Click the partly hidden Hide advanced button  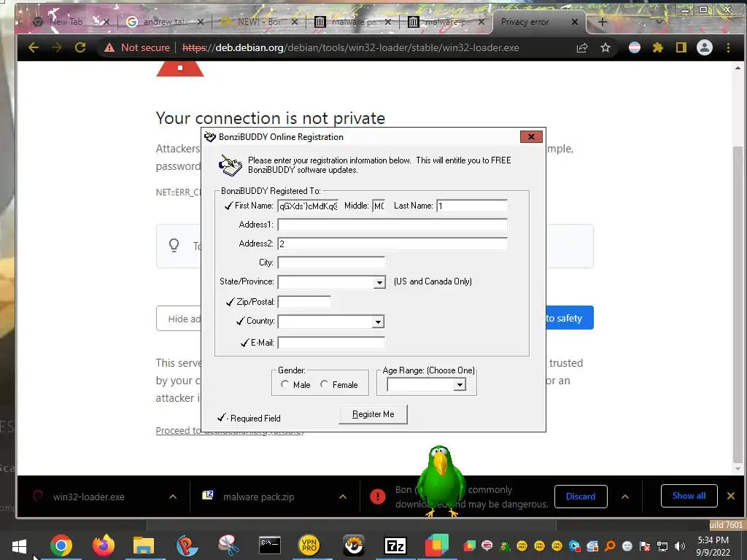(x=179, y=319)
